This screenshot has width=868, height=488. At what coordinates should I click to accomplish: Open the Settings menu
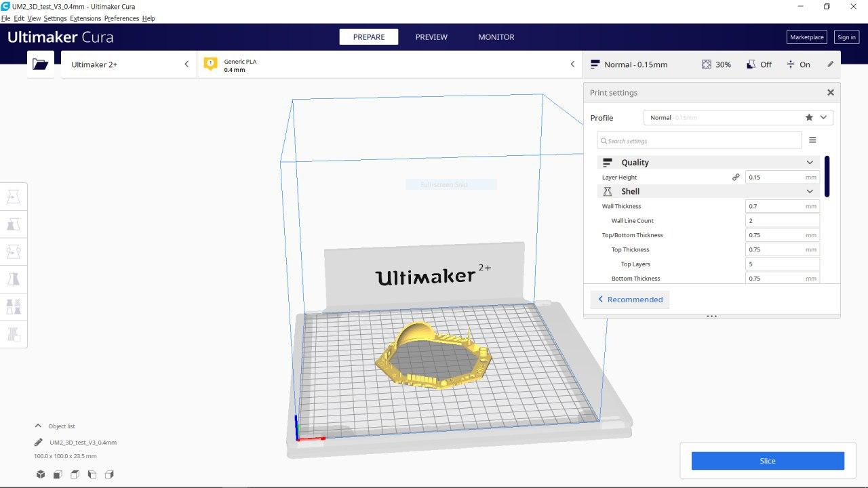click(x=56, y=18)
